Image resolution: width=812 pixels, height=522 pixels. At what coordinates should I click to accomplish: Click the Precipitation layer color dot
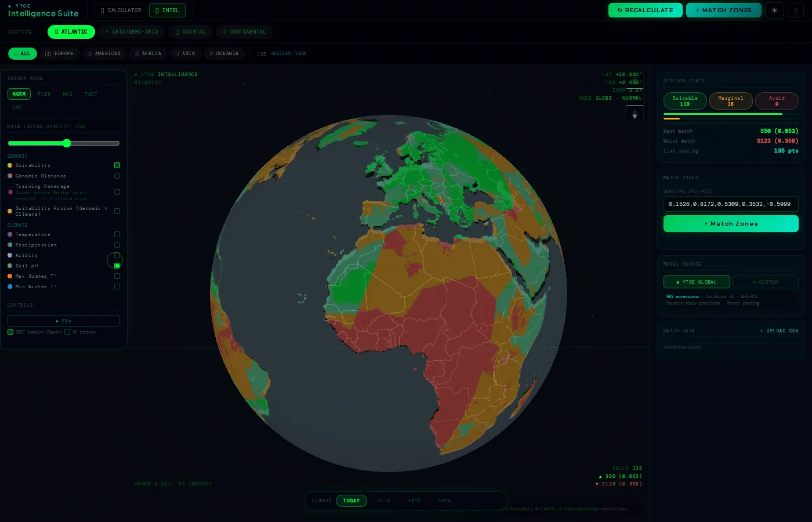point(10,245)
